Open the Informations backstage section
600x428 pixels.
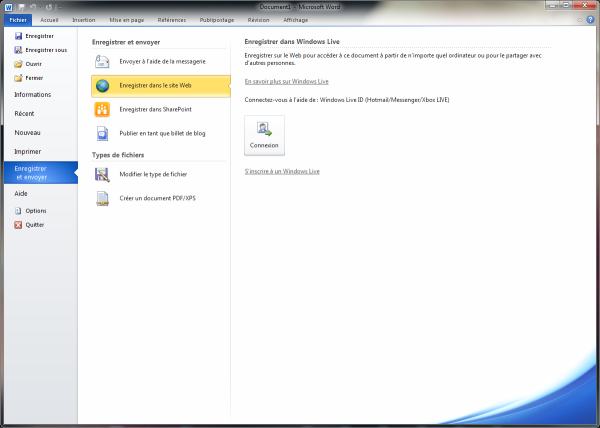33,94
